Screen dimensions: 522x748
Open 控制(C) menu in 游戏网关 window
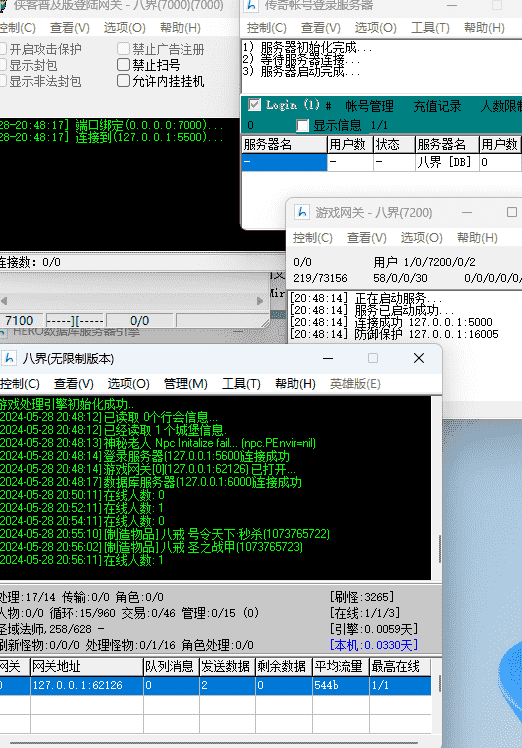313,238
